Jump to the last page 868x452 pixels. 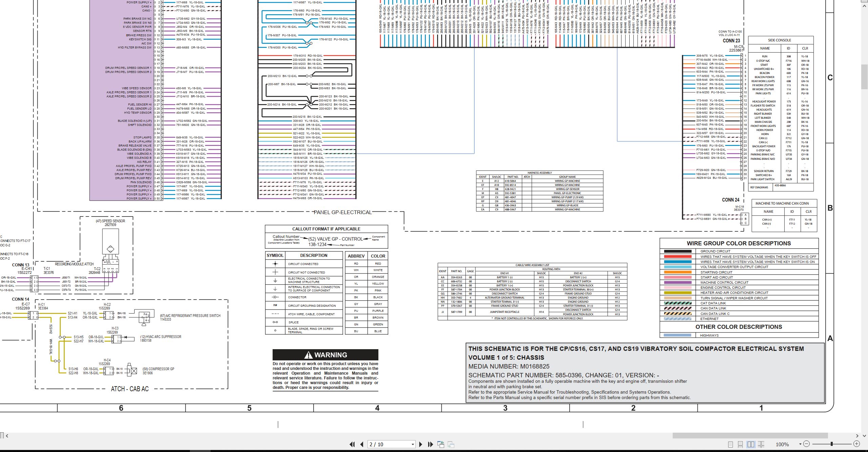(x=431, y=444)
